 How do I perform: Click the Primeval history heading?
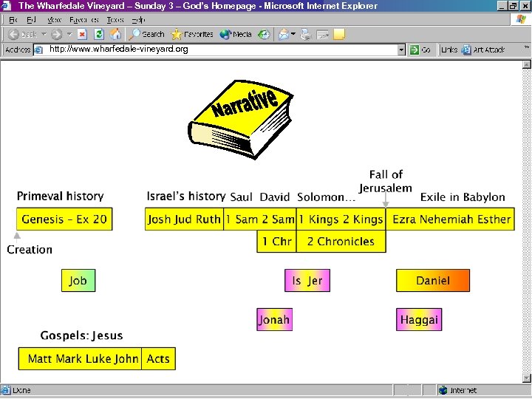click(x=61, y=196)
